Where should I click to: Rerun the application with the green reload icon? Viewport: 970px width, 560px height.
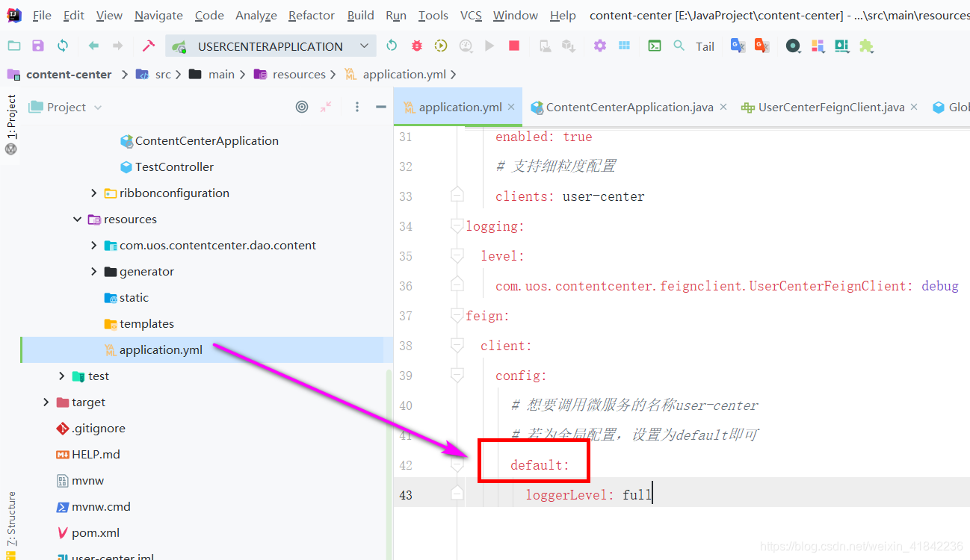[392, 46]
